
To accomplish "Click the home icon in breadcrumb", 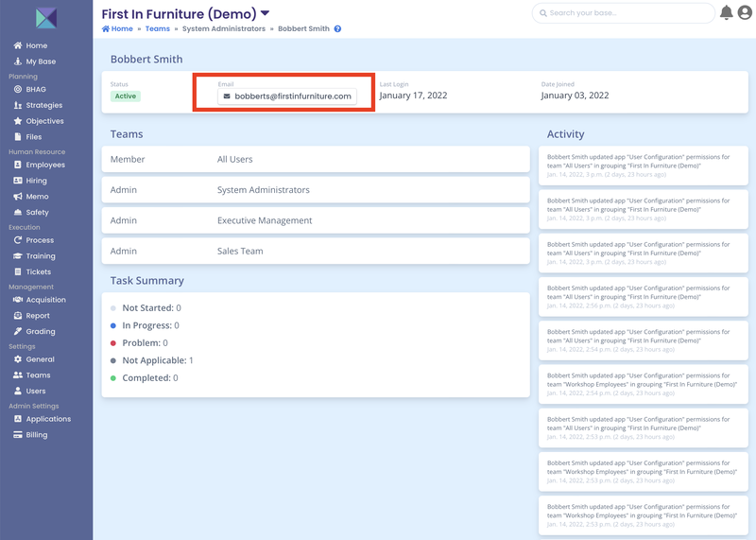I will 107,29.
